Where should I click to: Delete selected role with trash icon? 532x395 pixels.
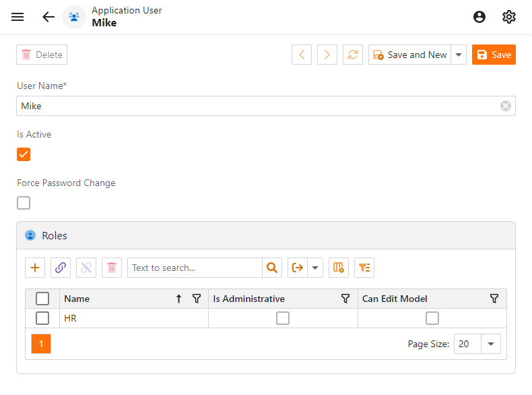tap(112, 268)
